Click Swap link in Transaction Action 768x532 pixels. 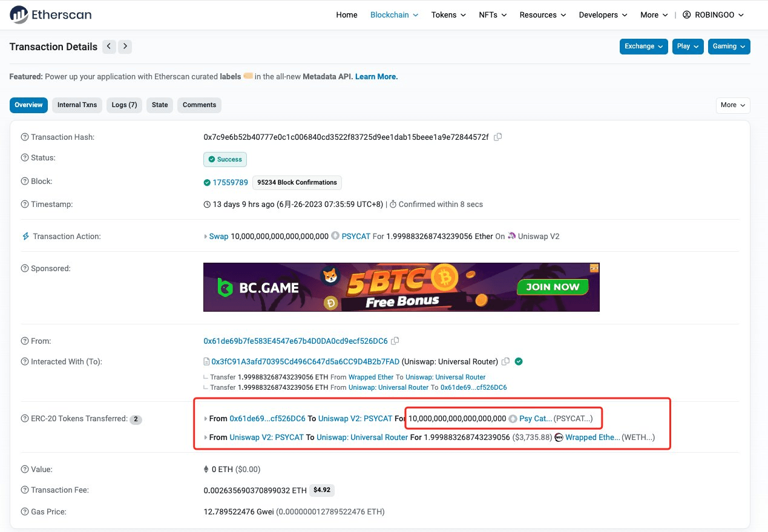point(218,237)
